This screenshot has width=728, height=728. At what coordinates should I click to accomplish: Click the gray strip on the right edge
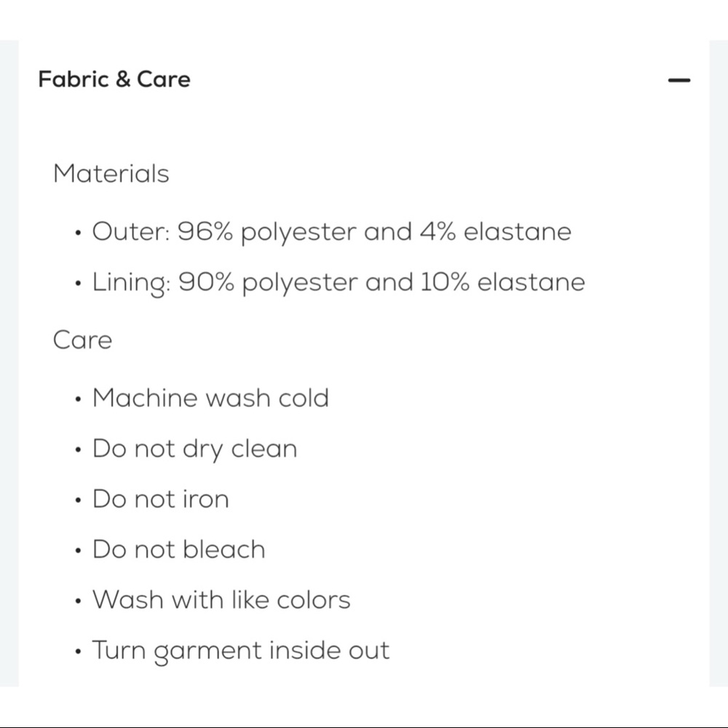(x=719, y=364)
